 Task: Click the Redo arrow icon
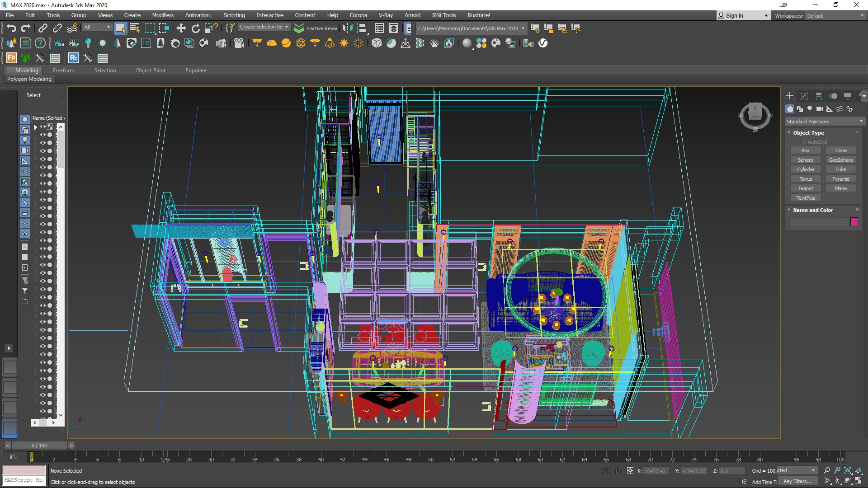(x=26, y=28)
